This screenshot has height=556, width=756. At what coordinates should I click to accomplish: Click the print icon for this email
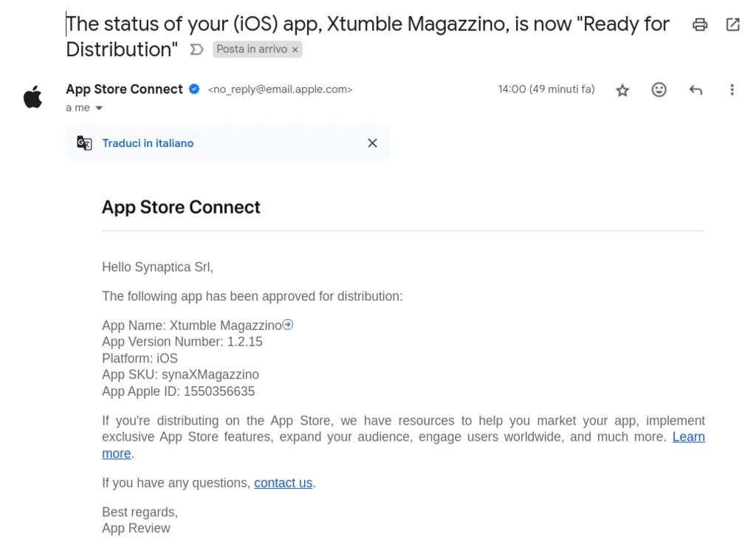(699, 24)
